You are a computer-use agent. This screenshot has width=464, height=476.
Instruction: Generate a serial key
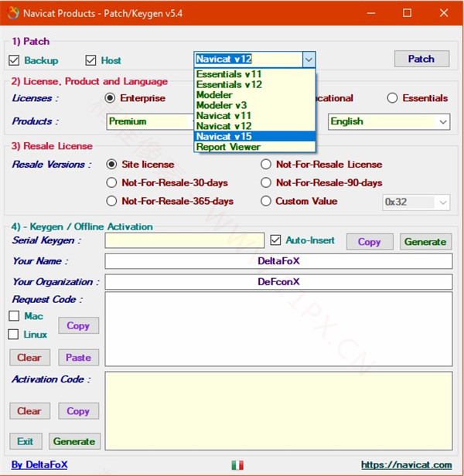click(x=425, y=242)
